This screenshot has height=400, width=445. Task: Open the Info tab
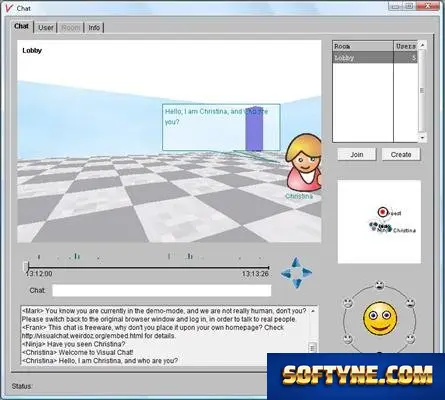[94, 27]
